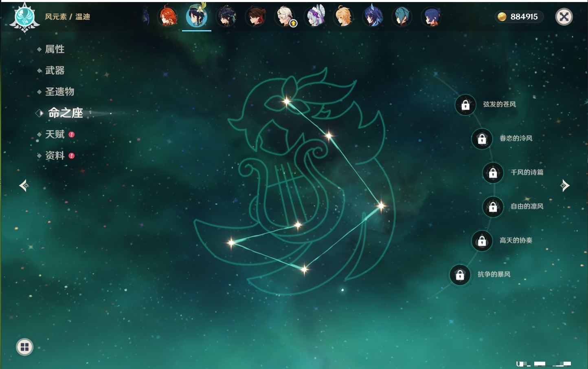Open locked constellation 抗争的暴风
The width and height of the screenshot is (588, 369).
click(x=460, y=275)
